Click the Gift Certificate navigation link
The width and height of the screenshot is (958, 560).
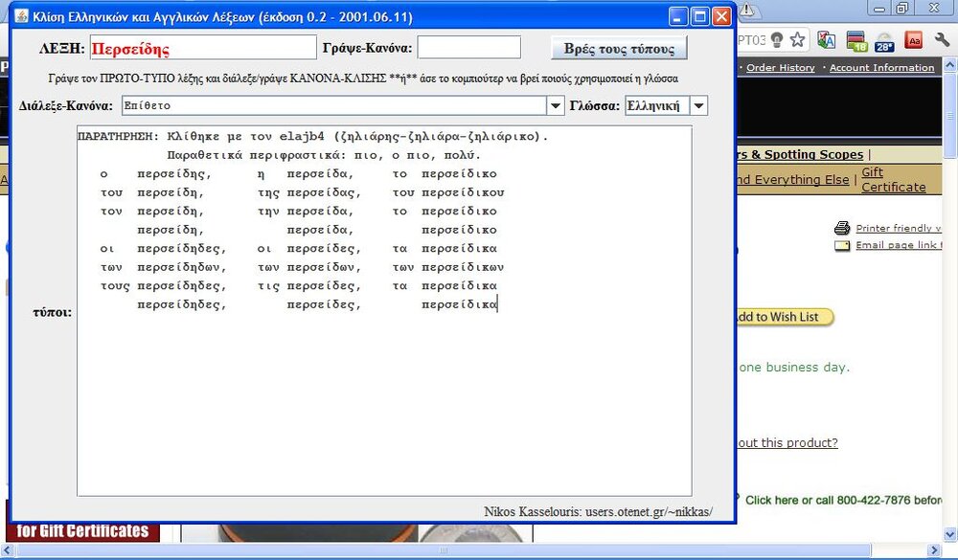pyautogui.click(x=892, y=180)
